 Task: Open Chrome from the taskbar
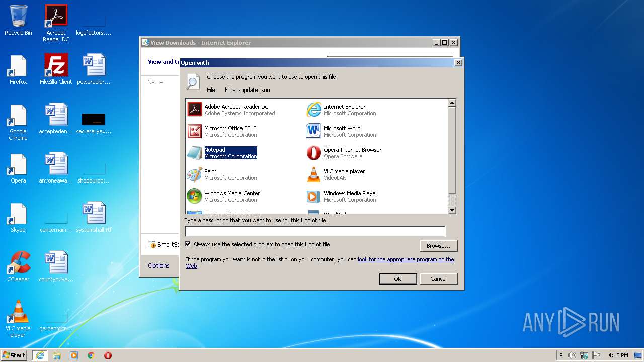click(91, 355)
